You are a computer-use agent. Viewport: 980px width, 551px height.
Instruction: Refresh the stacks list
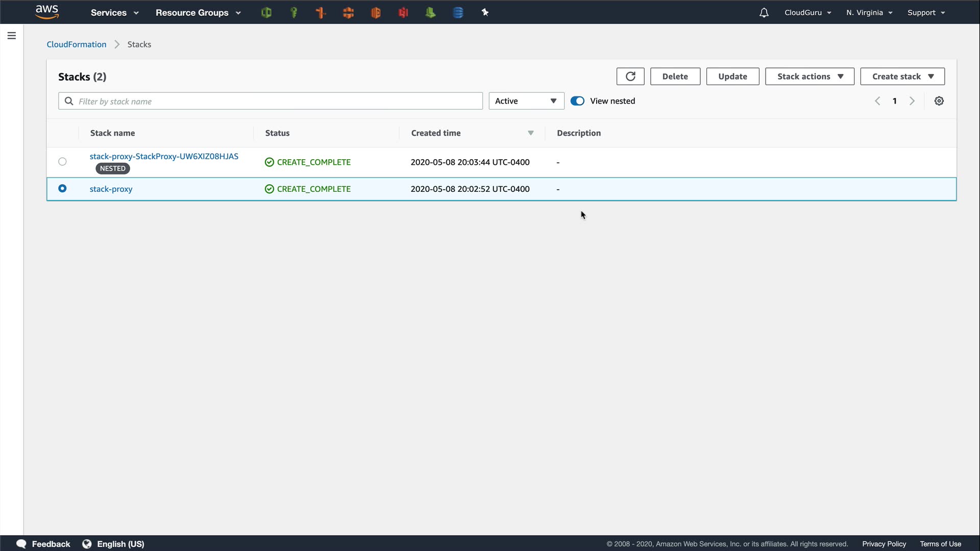click(630, 77)
